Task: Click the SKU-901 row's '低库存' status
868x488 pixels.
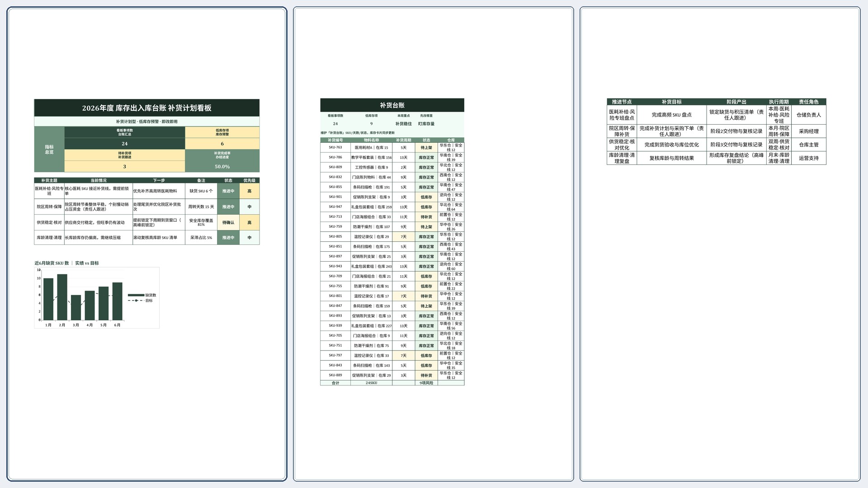Action: [x=426, y=197]
